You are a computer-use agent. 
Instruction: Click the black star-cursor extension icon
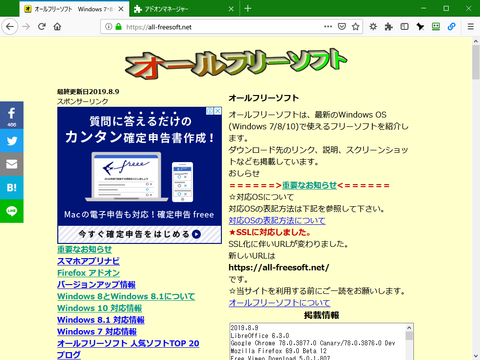pos(420,27)
